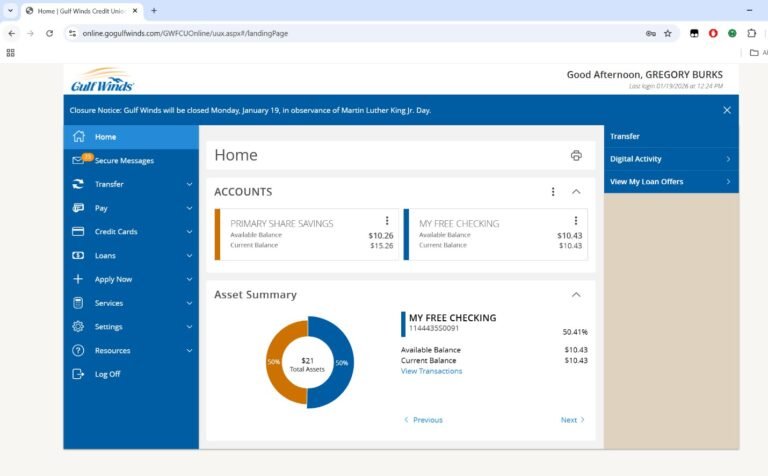Click the Log Off icon
Screen dimensions: 768x476
(79, 374)
